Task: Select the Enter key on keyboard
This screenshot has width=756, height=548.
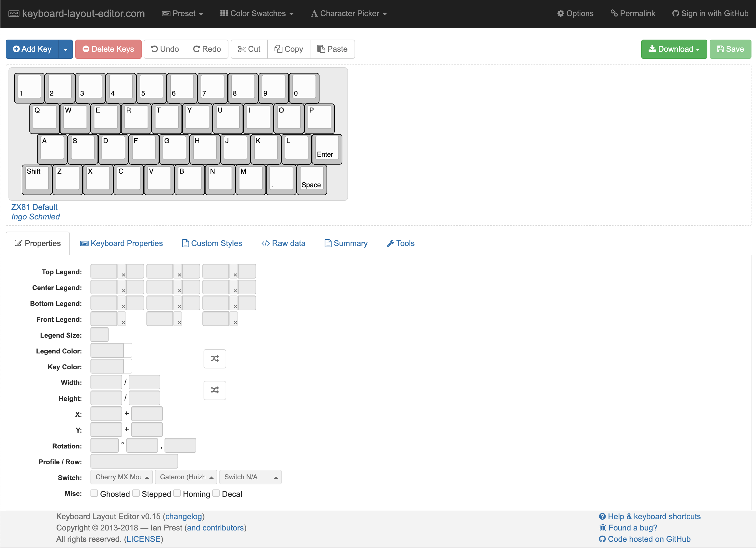Action: point(327,149)
